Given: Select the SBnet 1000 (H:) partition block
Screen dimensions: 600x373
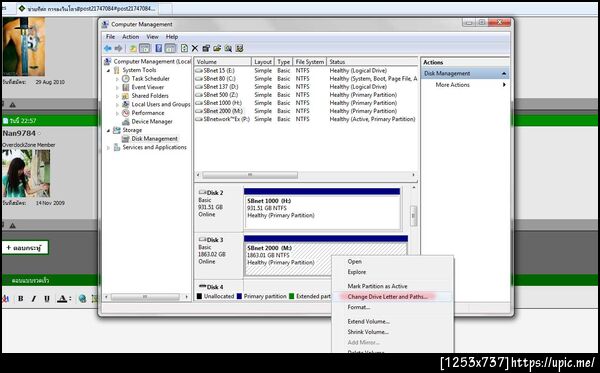Looking at the screenshot, I should pos(322,209).
